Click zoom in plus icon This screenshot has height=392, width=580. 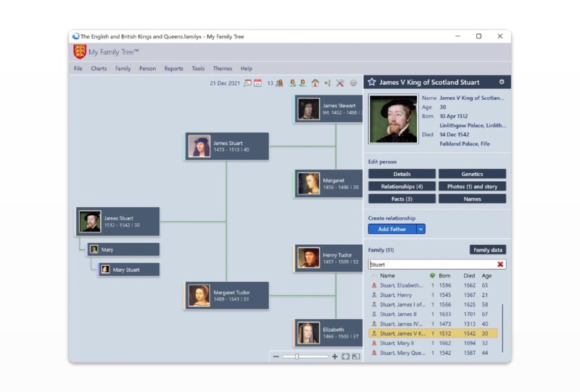click(x=335, y=356)
